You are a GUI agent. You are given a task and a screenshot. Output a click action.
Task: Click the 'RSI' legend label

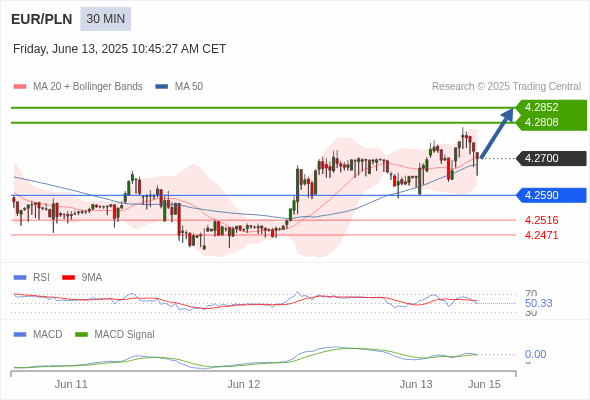point(41,278)
